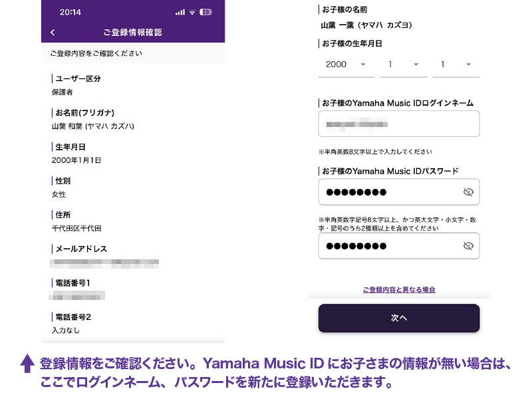Tap the battery indicator showing 25

pos(206,12)
